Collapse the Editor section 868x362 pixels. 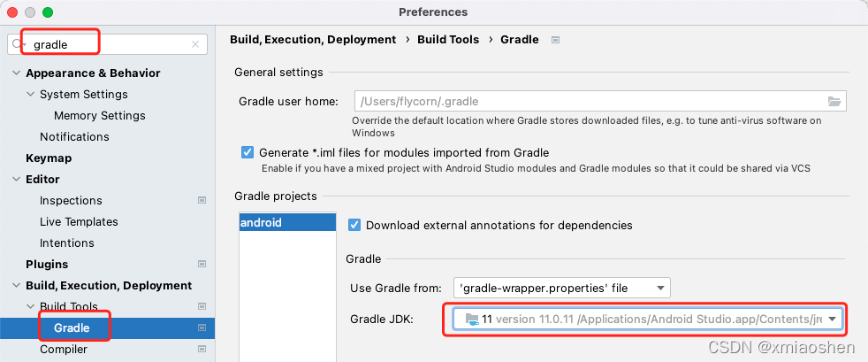pyautogui.click(x=16, y=179)
